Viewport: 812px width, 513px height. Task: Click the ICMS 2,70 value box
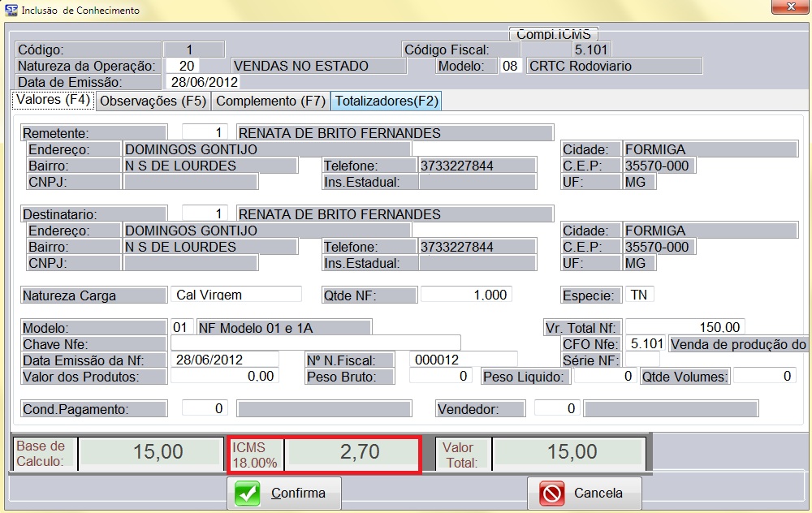352,453
